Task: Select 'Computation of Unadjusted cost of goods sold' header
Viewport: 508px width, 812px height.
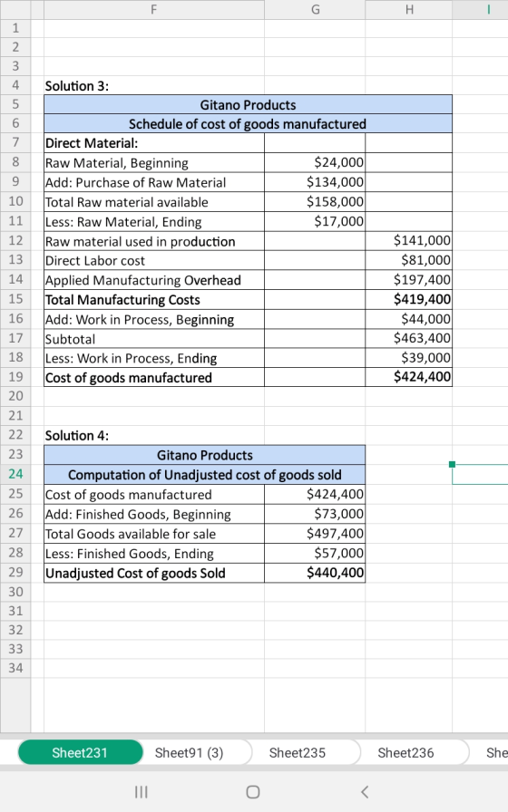Action: [205, 475]
